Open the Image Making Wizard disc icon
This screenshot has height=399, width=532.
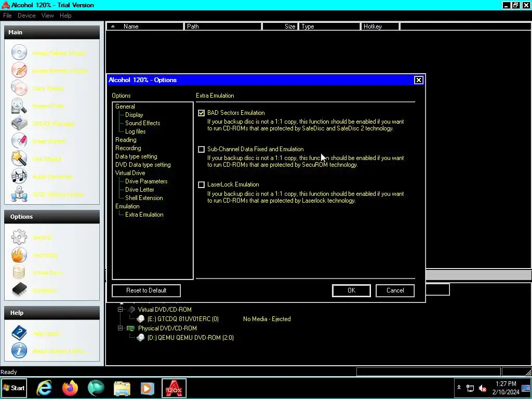(19, 52)
